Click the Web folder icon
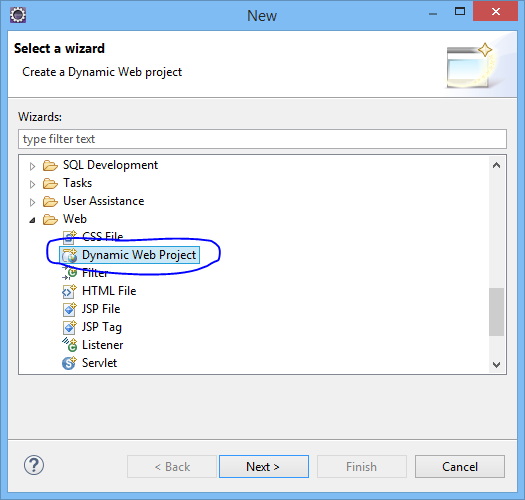Viewport: 525px width, 500px height. tap(50, 219)
